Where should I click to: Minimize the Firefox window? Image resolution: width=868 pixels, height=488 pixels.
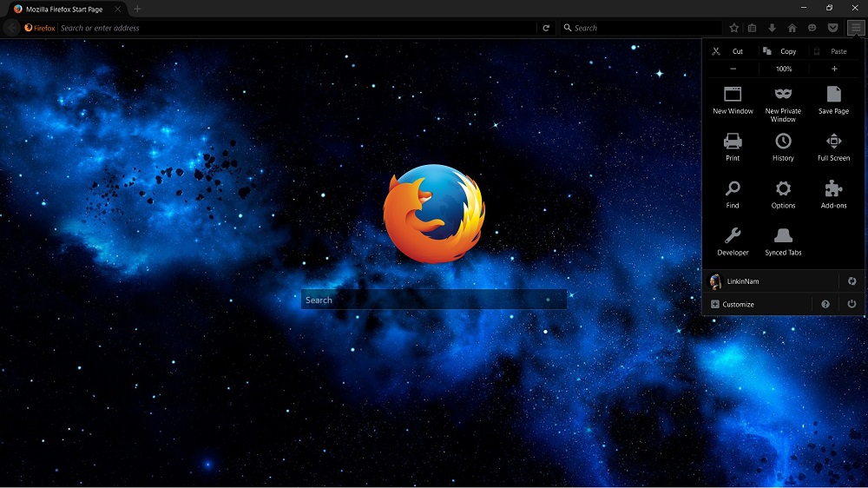pos(804,8)
